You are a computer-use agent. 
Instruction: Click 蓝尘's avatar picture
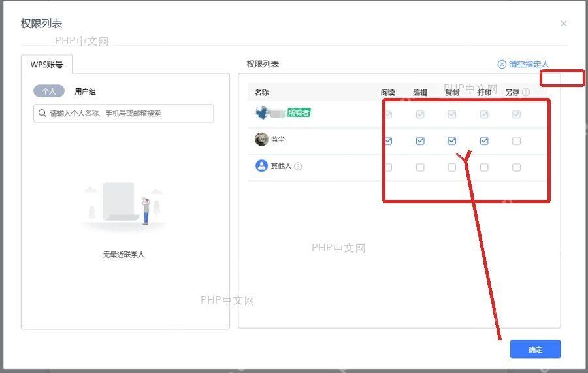click(262, 139)
